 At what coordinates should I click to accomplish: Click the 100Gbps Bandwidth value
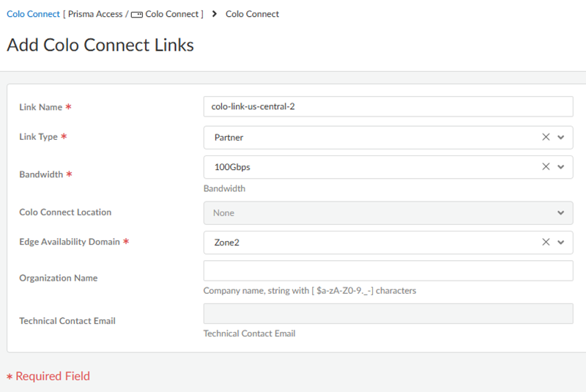[232, 167]
